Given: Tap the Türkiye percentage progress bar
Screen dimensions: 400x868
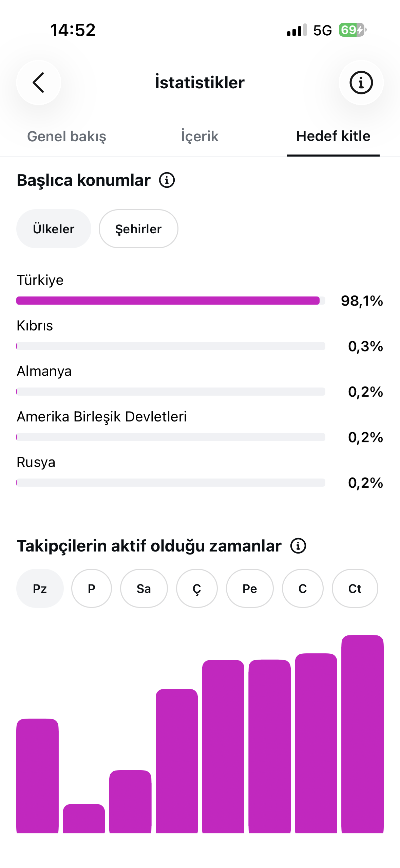Looking at the screenshot, I should click(x=171, y=301).
